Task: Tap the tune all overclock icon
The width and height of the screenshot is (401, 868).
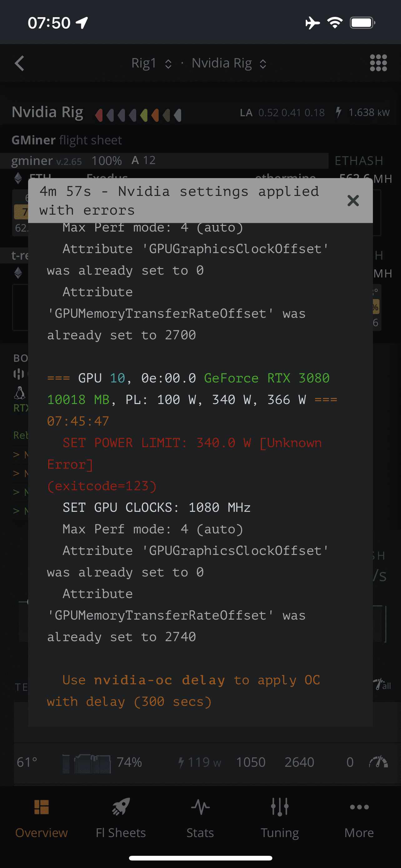Action: coord(382,684)
